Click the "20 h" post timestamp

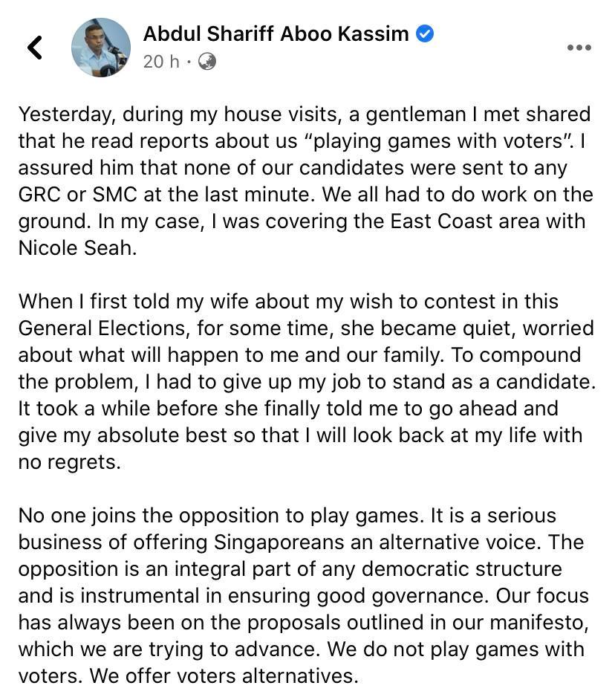click(x=161, y=61)
